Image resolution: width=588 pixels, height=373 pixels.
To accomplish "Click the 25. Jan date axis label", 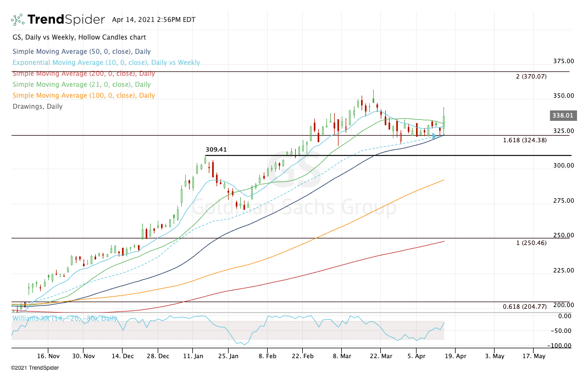I will click(x=228, y=356).
